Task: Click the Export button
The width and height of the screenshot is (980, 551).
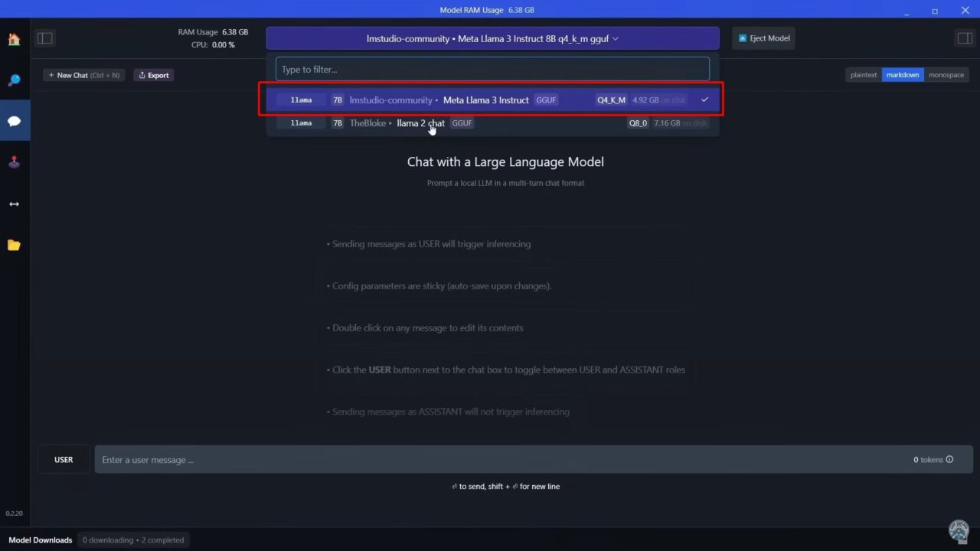Action: 154,75
